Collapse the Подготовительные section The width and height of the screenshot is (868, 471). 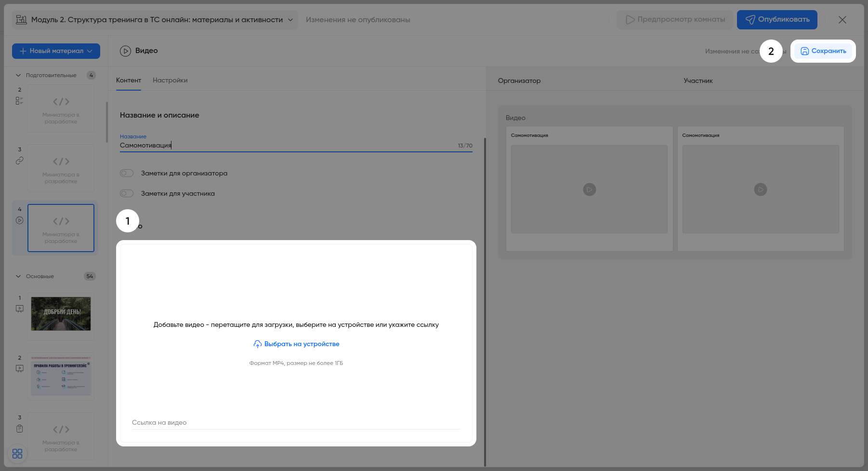pyautogui.click(x=18, y=75)
